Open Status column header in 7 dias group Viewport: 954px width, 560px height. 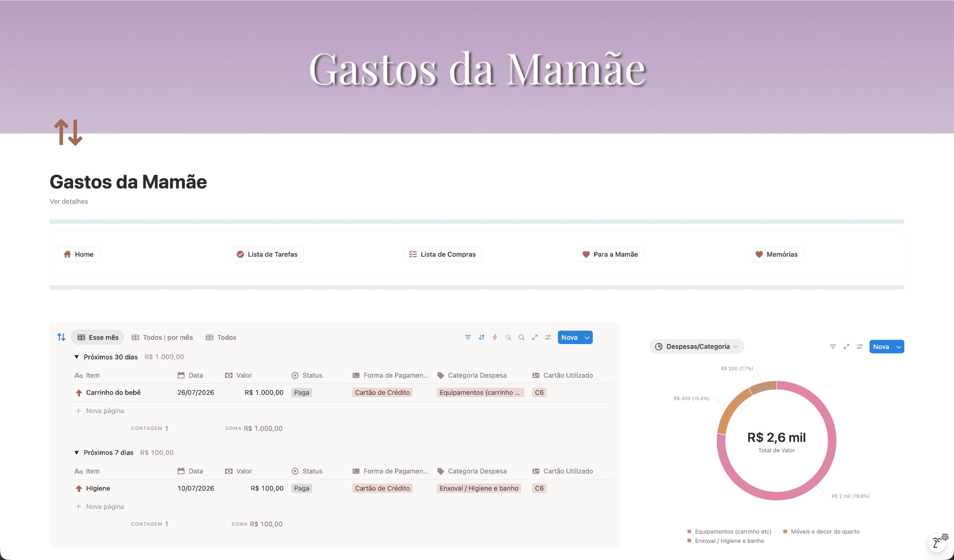coord(307,472)
